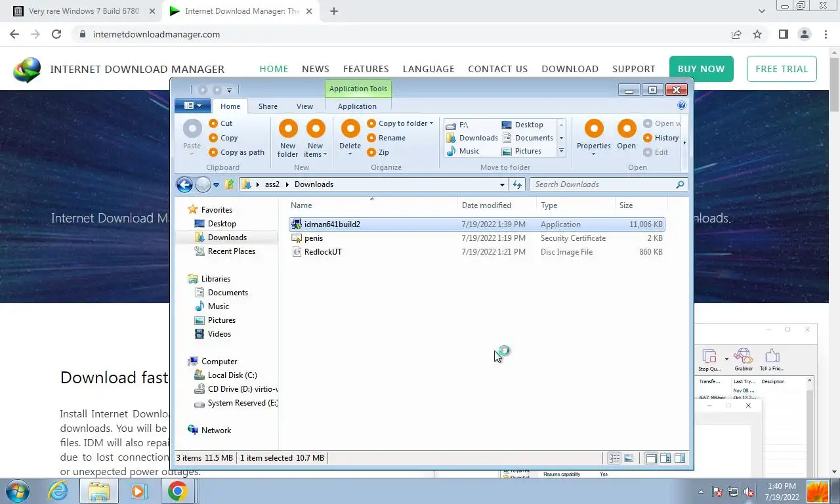Image resolution: width=840 pixels, height=504 pixels.
Task: Move to F:\ location in ribbon
Action: click(457, 125)
